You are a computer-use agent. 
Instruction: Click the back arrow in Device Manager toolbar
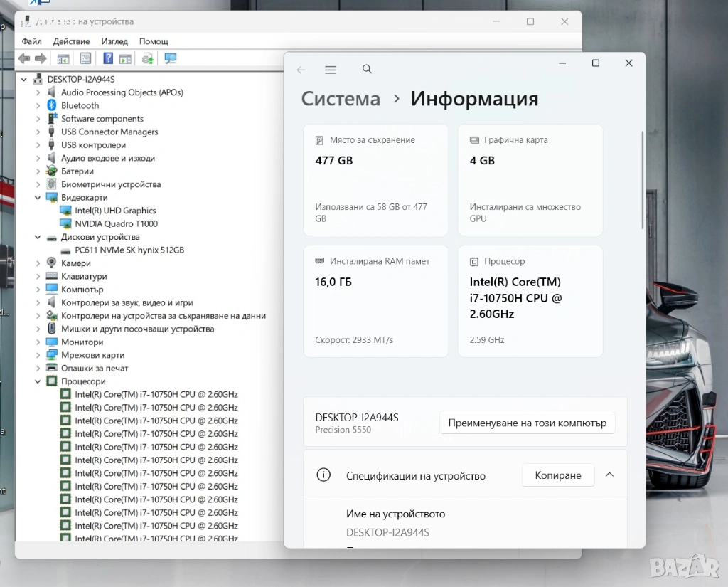tap(24, 58)
